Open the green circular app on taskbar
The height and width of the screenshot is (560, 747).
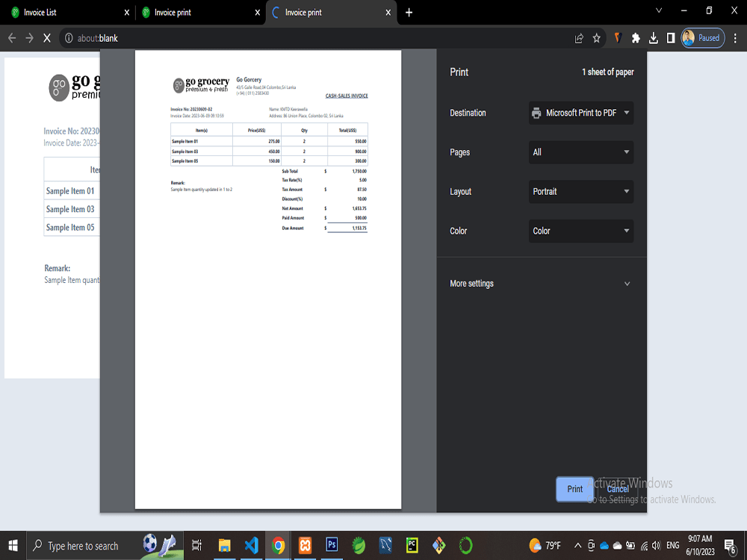pos(465,546)
